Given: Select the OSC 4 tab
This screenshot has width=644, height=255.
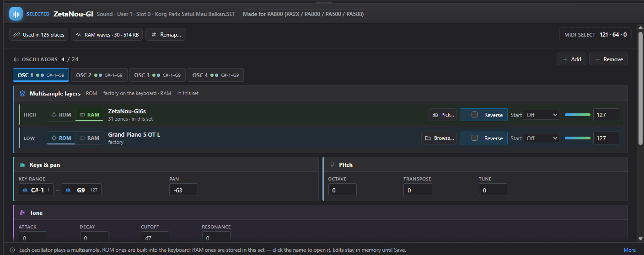Looking at the screenshot, I should coord(215,75).
